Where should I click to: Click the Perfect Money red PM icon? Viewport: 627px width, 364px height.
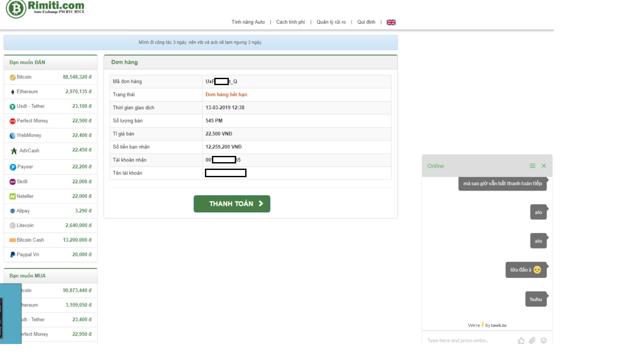tap(12, 121)
